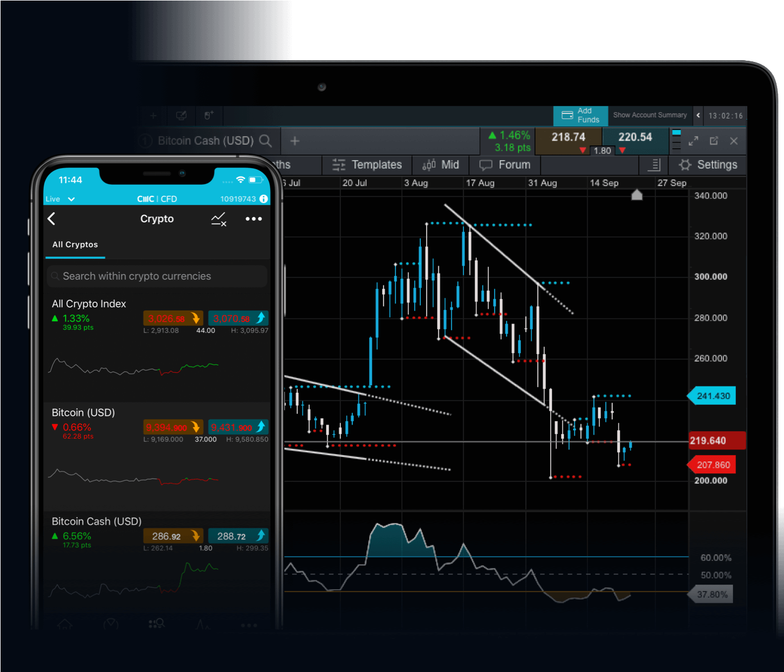784x672 pixels.
Task: Click the 207.860 price level marker
Action: pyautogui.click(x=712, y=465)
